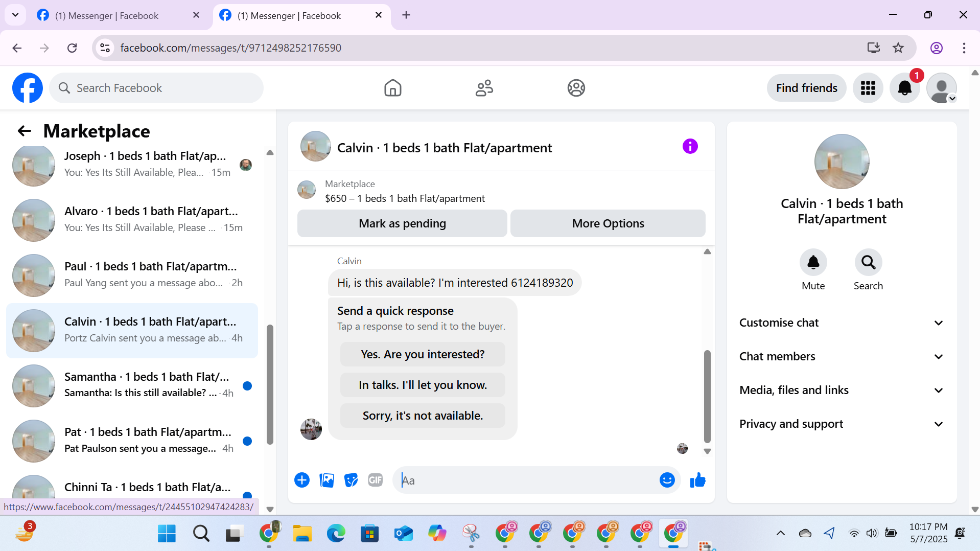
Task: Choose a sticker in the composer
Action: [351, 480]
